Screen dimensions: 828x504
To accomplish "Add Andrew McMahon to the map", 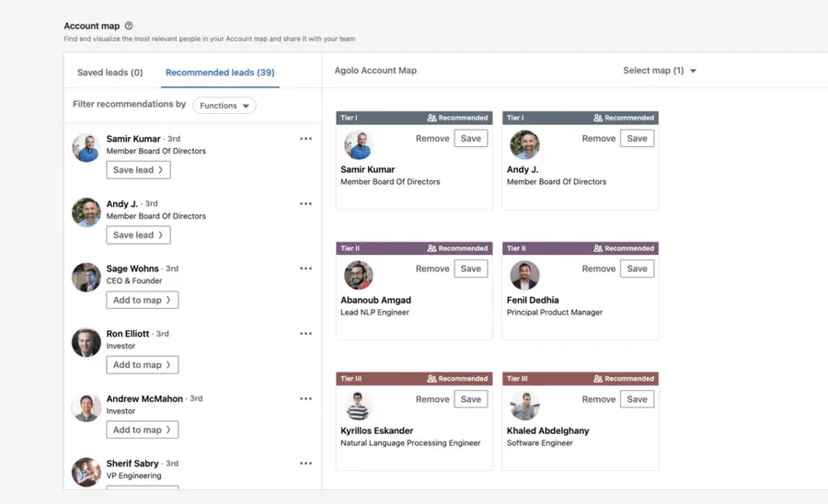I will (142, 430).
